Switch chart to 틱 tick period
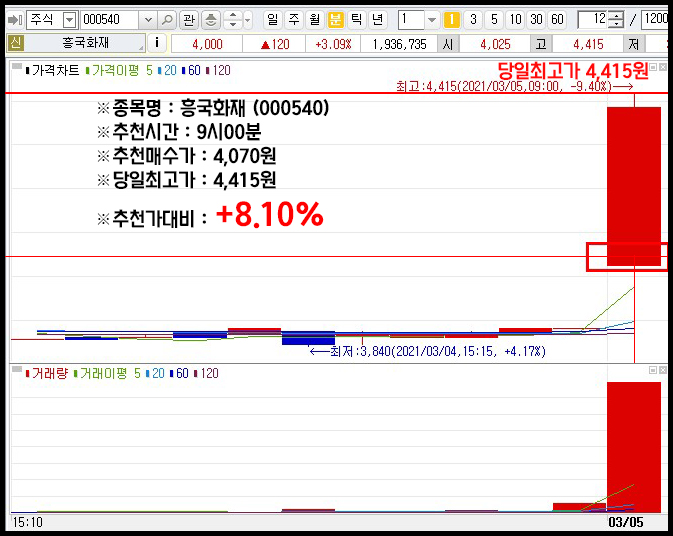Image resolution: width=673 pixels, height=536 pixels. click(x=357, y=20)
